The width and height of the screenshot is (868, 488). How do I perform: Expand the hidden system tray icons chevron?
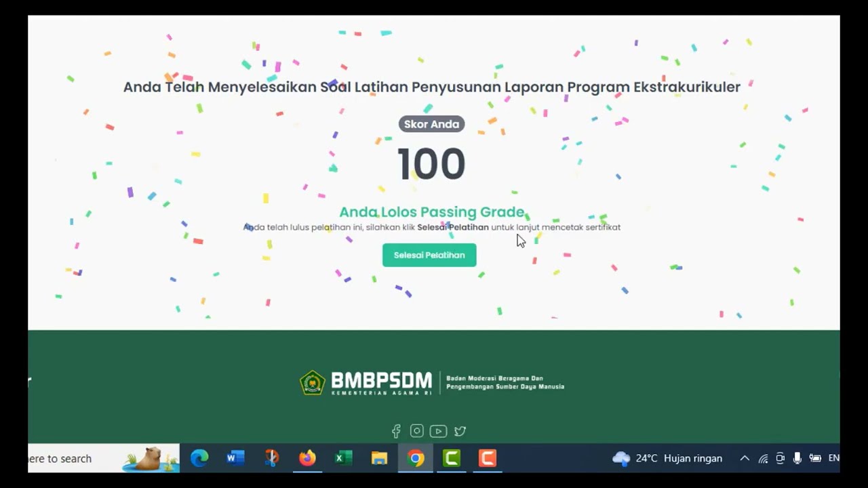tap(745, 459)
